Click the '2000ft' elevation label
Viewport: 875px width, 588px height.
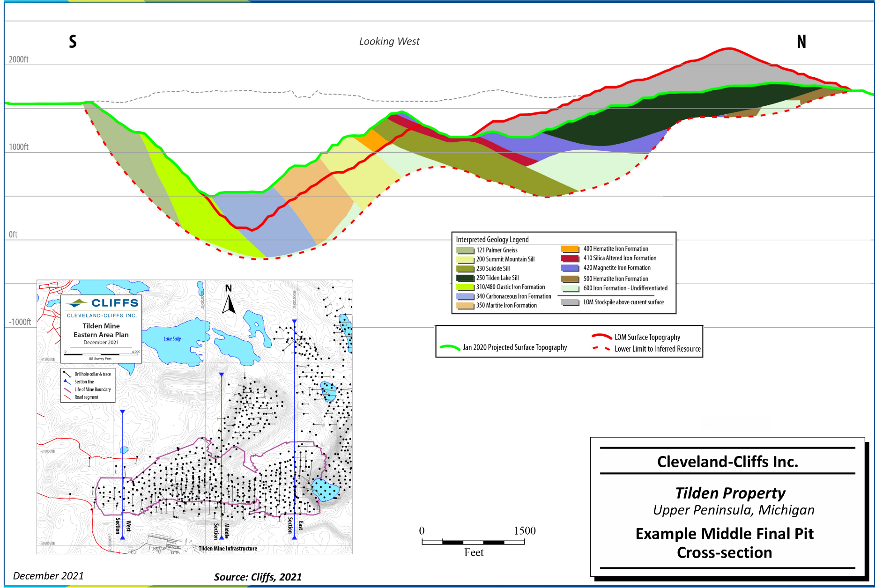[19, 59]
